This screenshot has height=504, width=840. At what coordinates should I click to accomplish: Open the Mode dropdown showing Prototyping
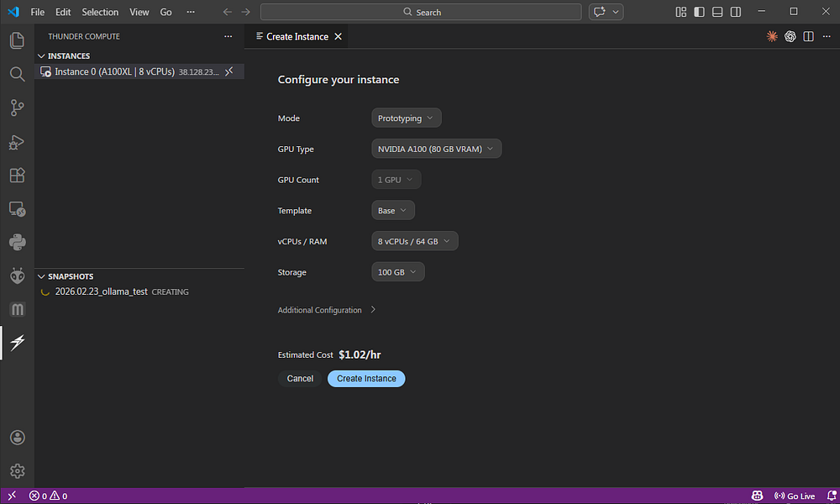(406, 118)
